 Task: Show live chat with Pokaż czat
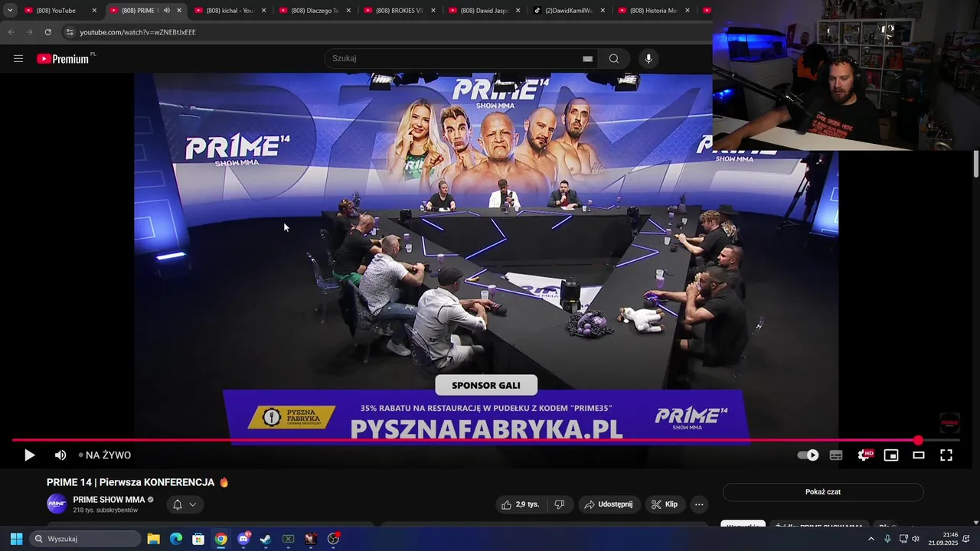pyautogui.click(x=823, y=492)
